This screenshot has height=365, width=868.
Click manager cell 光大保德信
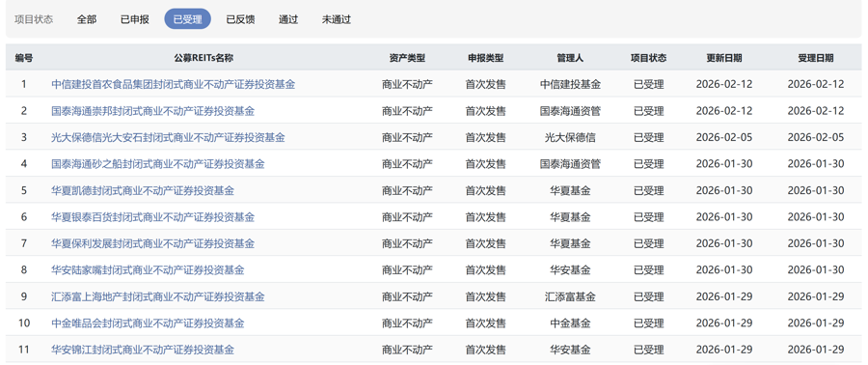pyautogui.click(x=570, y=137)
